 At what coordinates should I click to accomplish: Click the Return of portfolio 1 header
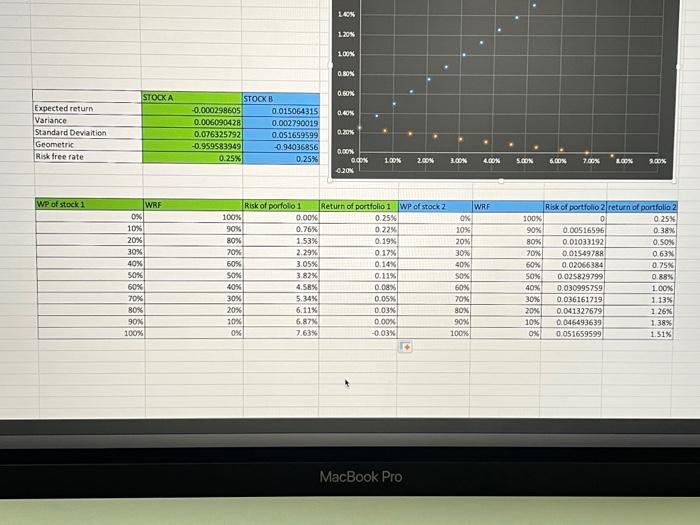pos(358,206)
